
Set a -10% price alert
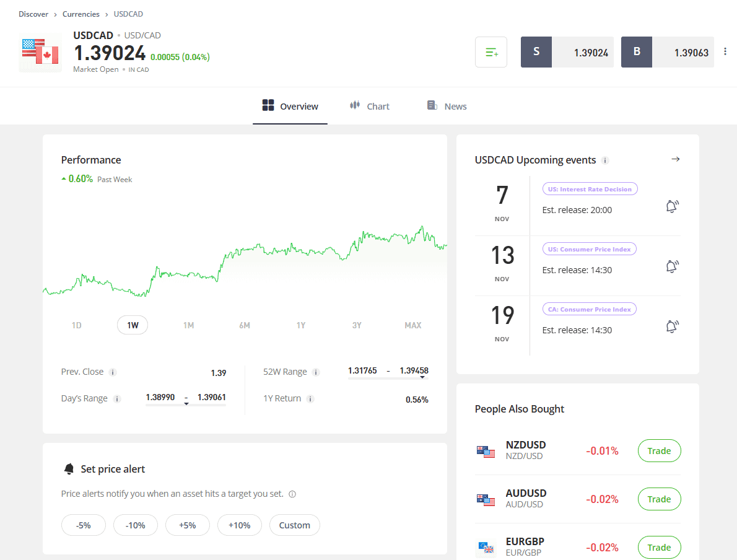tap(136, 525)
